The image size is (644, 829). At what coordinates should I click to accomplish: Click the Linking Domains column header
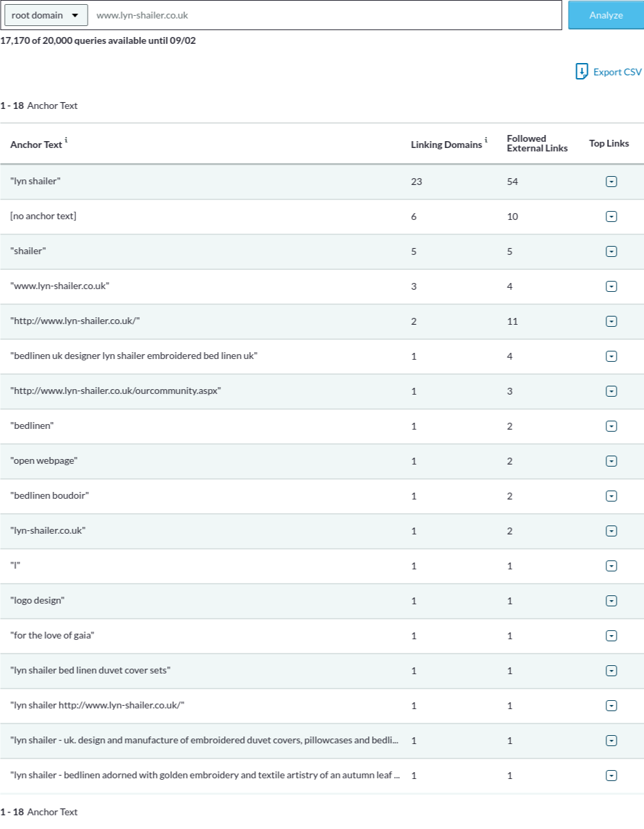click(x=446, y=145)
